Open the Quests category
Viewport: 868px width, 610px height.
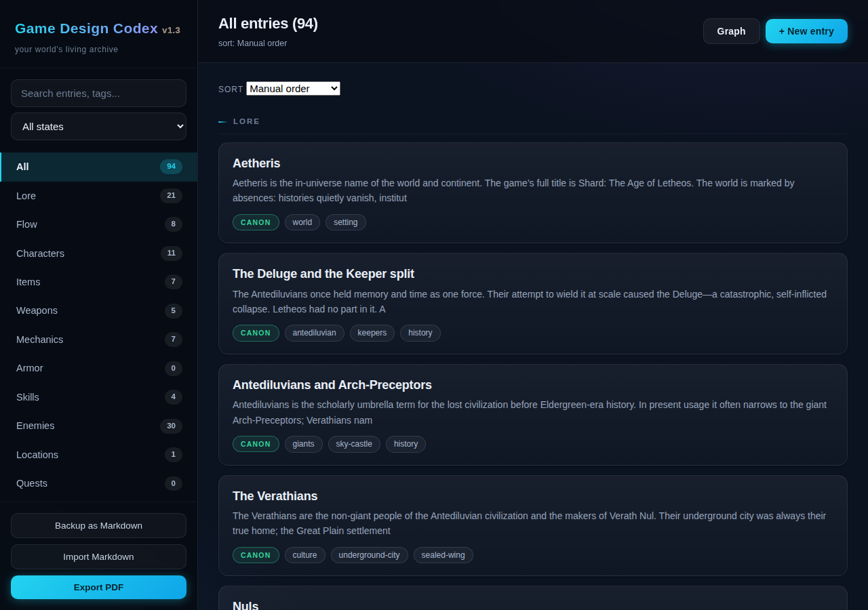tap(98, 483)
